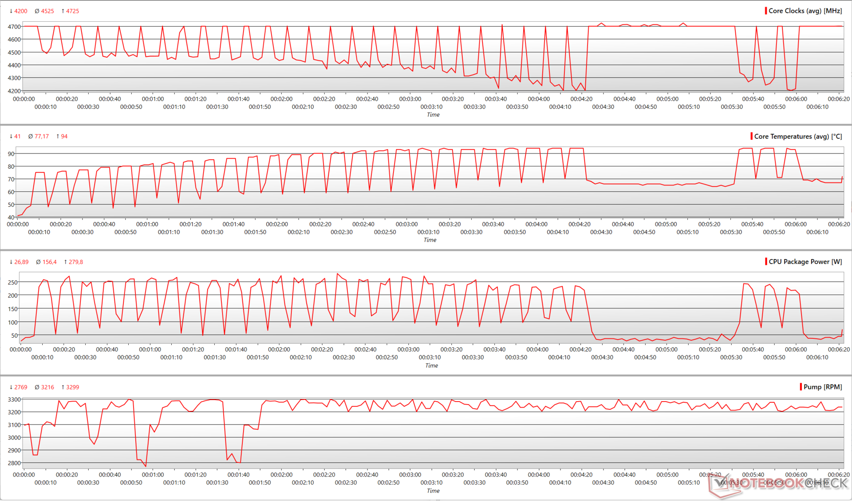This screenshot has width=852, height=504.
Task: Click the red Core Temperatures legend swatch
Action: (751, 136)
